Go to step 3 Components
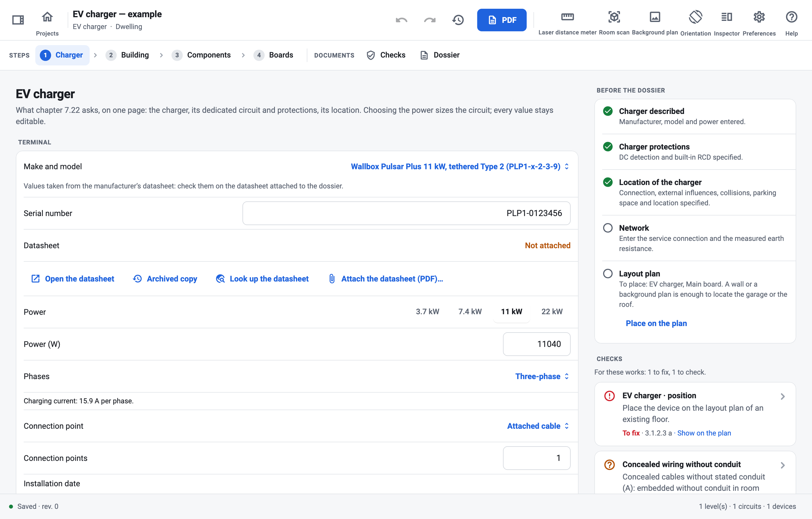The height and width of the screenshot is (519, 812). coord(202,55)
